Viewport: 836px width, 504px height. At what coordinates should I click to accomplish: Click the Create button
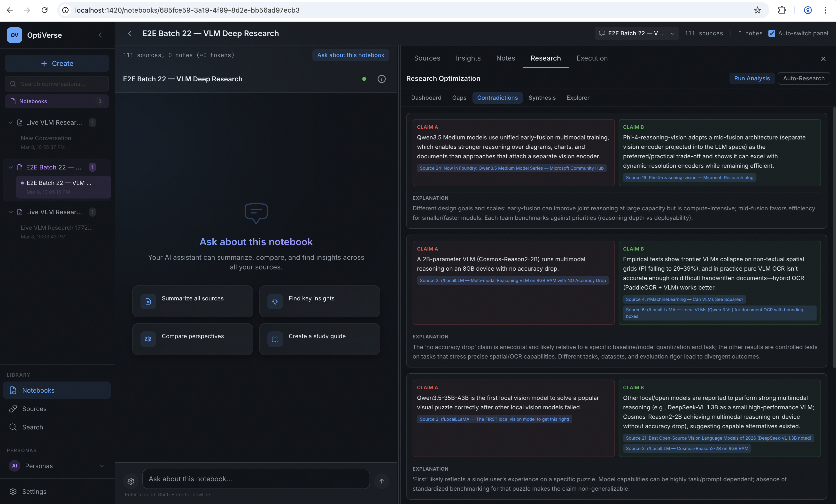tap(57, 63)
